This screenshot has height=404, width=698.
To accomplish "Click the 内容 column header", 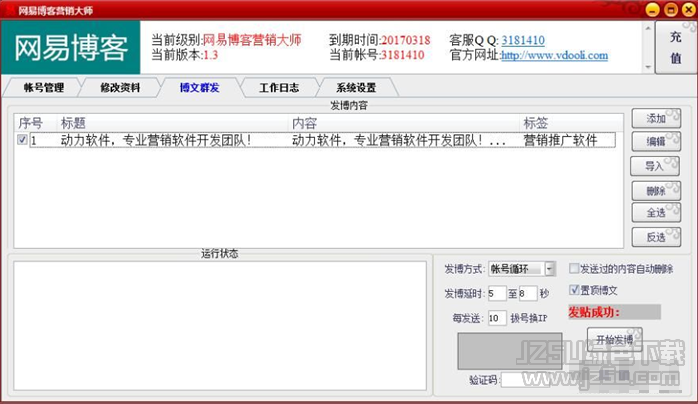I will pos(404,123).
